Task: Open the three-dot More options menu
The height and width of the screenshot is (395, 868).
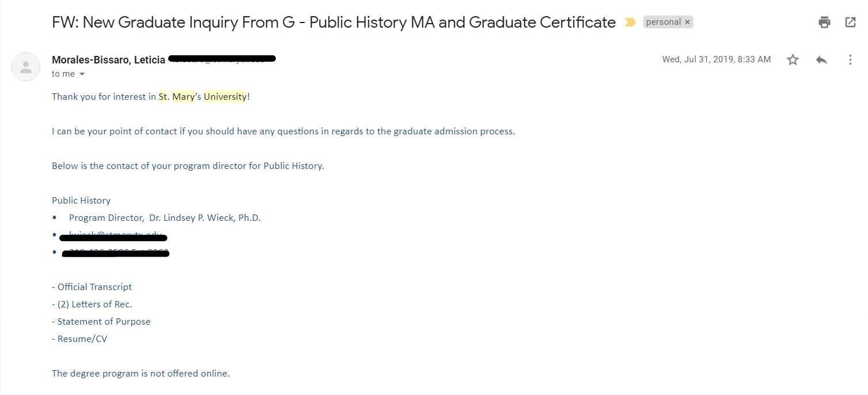Action: (850, 59)
